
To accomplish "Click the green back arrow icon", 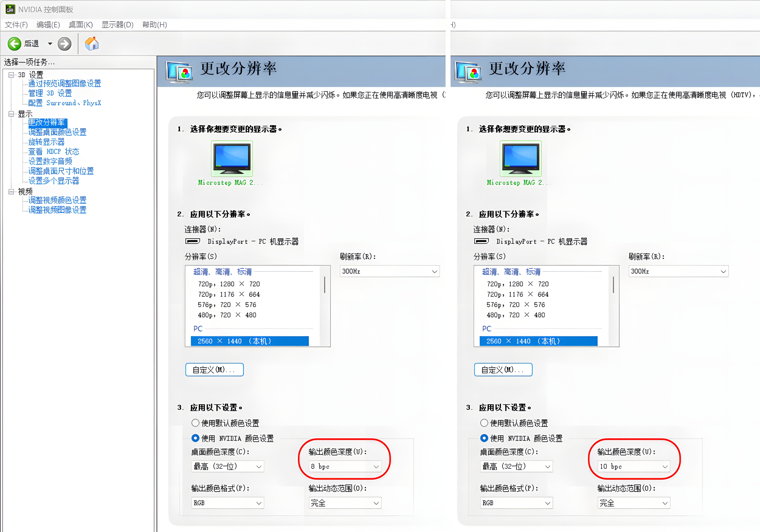I will tap(14, 44).
